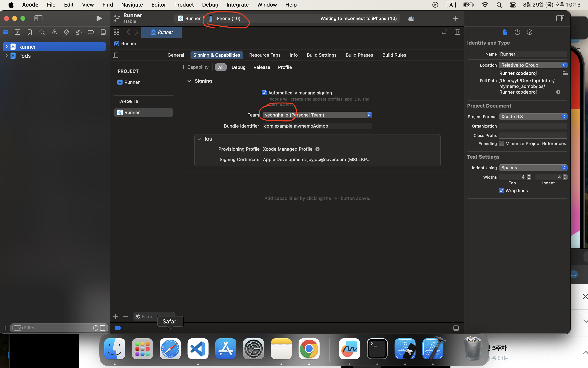Image resolution: width=588 pixels, height=368 pixels.
Task: Toggle the debug area at bottom right
Action: coord(456,328)
